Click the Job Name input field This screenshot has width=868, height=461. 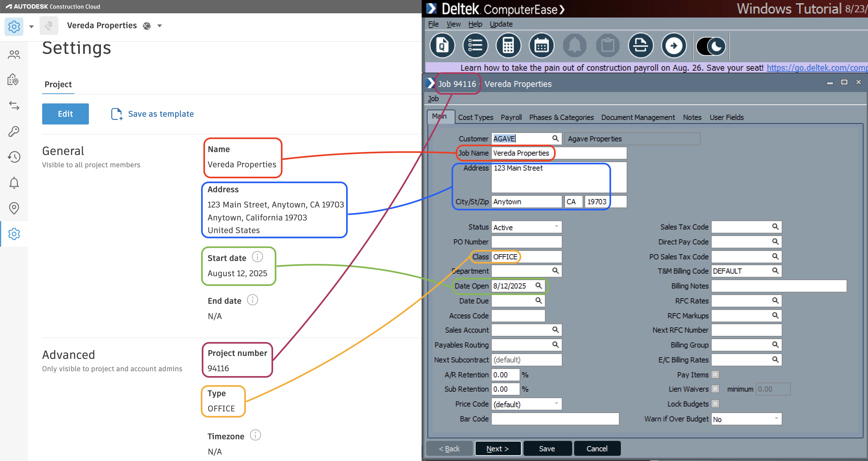(559, 153)
